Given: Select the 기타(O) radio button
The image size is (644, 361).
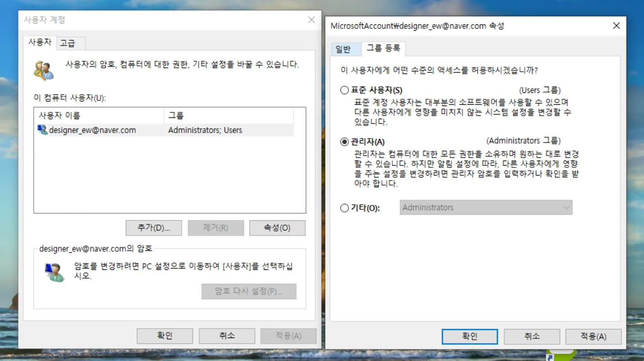Looking at the screenshot, I should [x=344, y=208].
